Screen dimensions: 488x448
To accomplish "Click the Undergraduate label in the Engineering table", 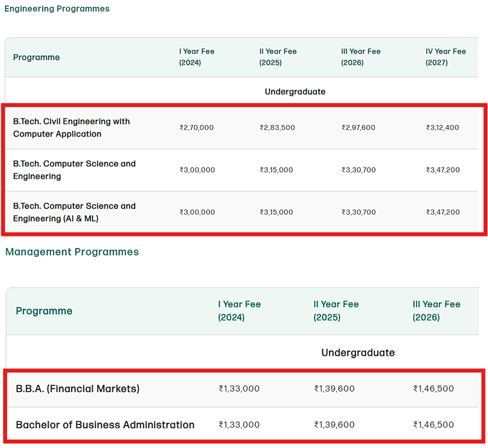I will click(x=295, y=92).
